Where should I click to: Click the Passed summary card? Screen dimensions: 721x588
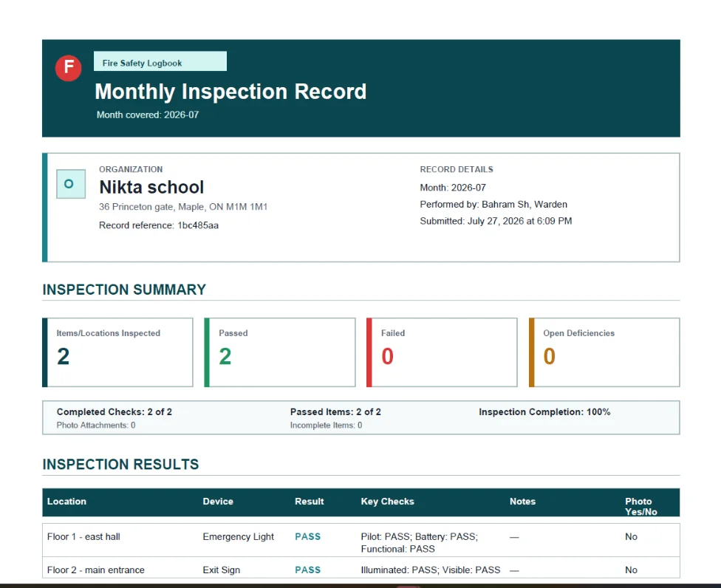(280, 352)
